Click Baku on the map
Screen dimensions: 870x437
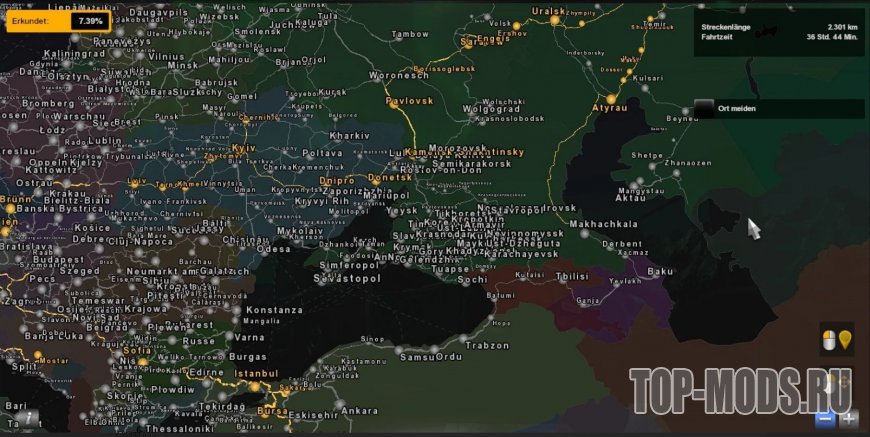tap(661, 271)
